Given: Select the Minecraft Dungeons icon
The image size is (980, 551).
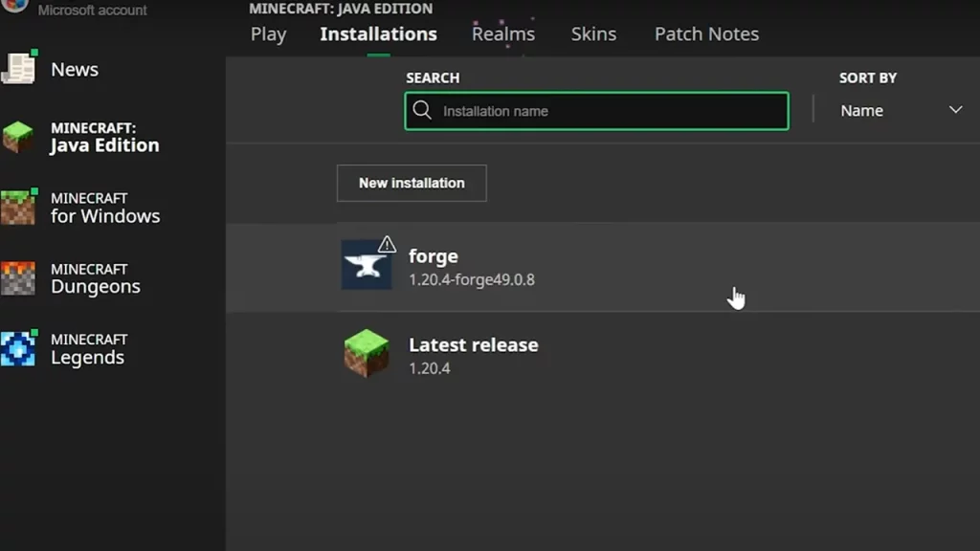Looking at the screenshot, I should click(x=20, y=277).
